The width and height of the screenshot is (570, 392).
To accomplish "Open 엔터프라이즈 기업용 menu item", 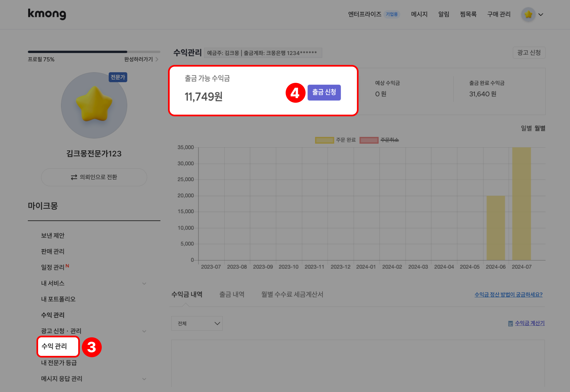I will coord(374,14).
